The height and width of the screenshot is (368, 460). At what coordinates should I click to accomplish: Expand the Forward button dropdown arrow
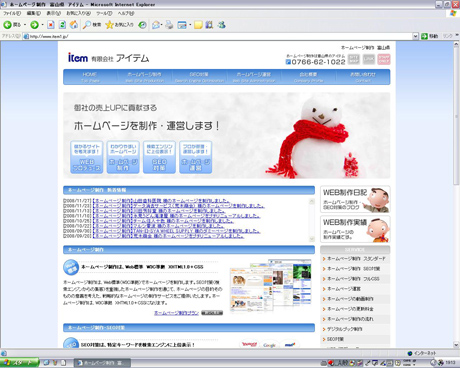[x=43, y=25]
